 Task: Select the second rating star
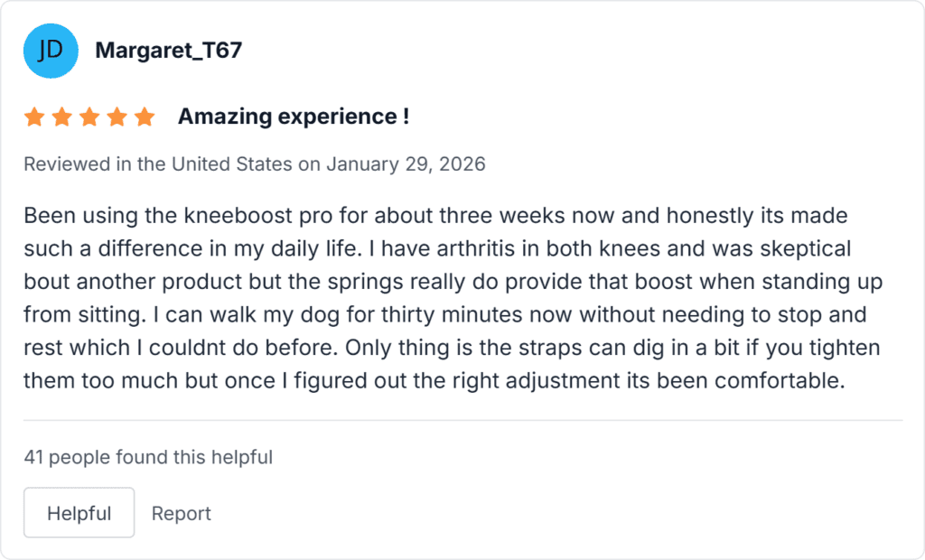click(61, 116)
